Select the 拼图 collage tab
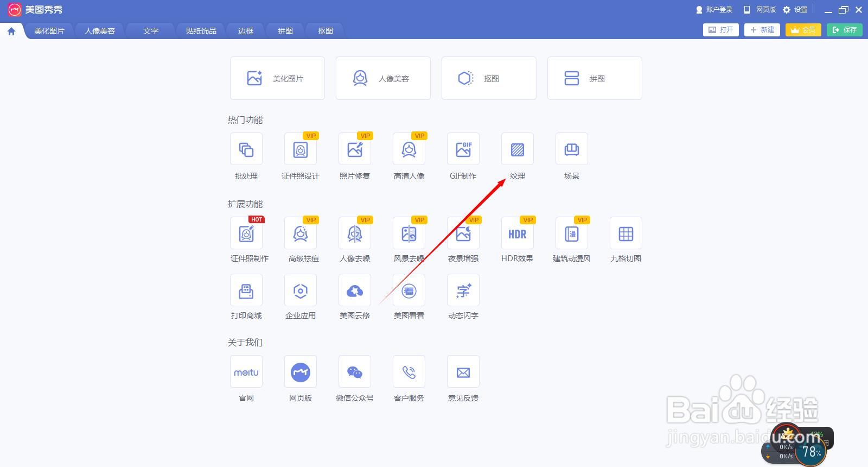Screen dimensions: 868x467 pos(285,31)
